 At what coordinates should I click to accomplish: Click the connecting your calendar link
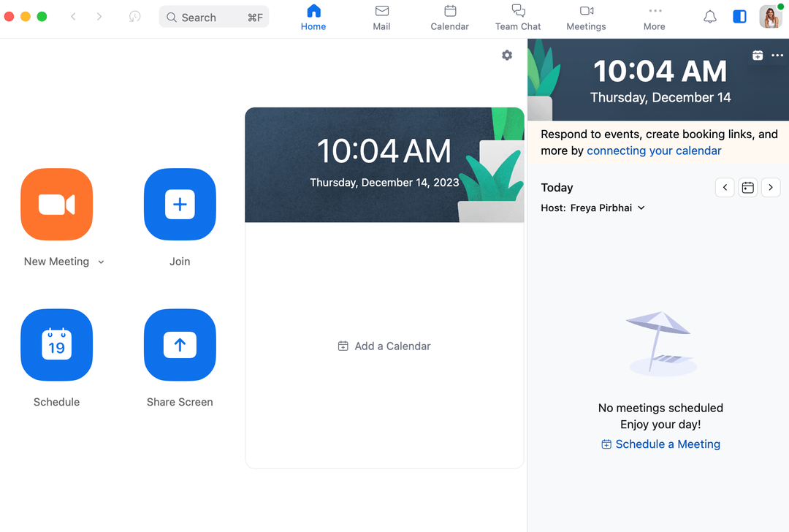coord(654,151)
